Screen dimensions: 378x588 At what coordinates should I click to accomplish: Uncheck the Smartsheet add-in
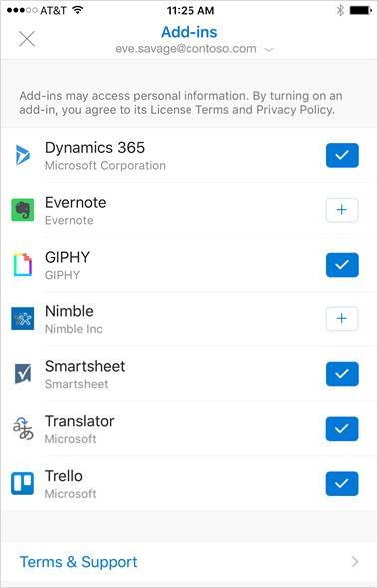pos(342,374)
